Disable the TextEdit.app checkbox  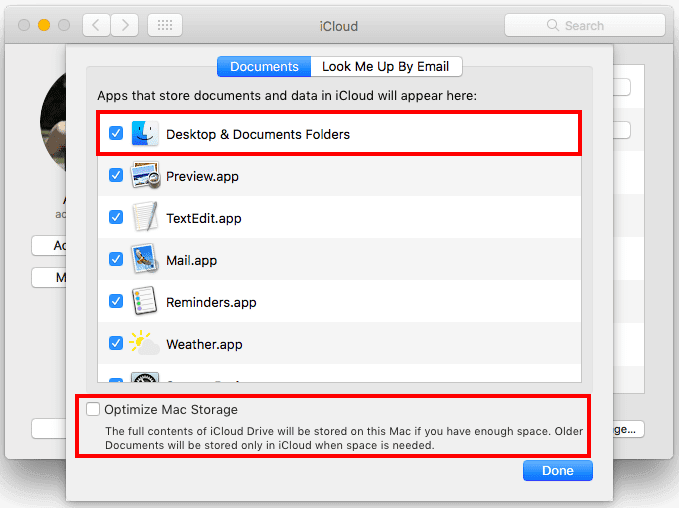coord(116,218)
